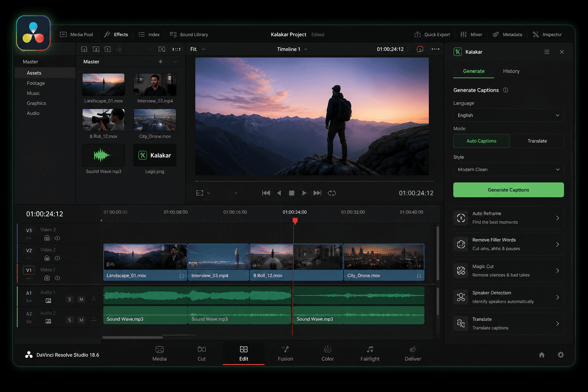The height and width of the screenshot is (392, 588).
Task: Toggle lock on the Video 2 track
Action: pyautogui.click(x=47, y=258)
